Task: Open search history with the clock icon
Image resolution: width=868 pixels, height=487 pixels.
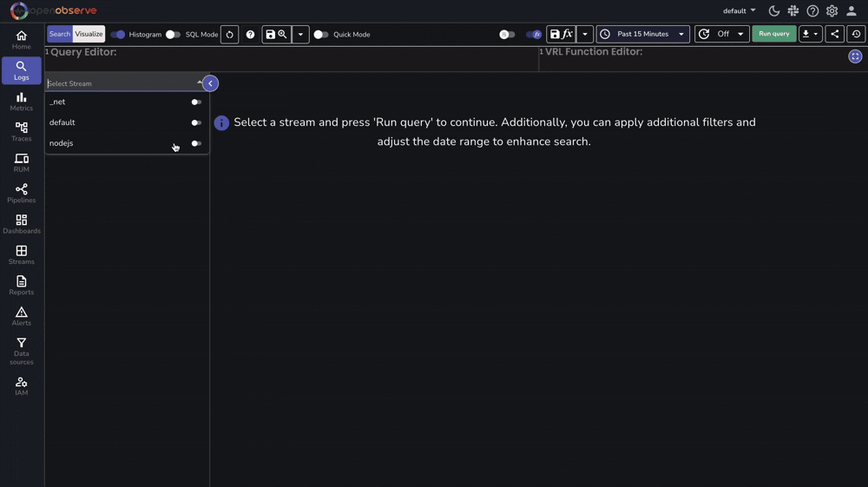Action: [x=856, y=35]
